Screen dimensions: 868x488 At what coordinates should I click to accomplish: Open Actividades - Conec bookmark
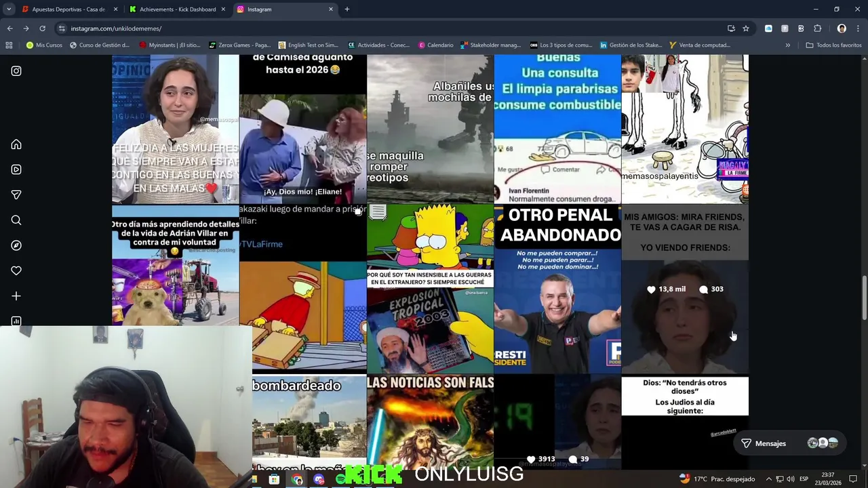379,45
